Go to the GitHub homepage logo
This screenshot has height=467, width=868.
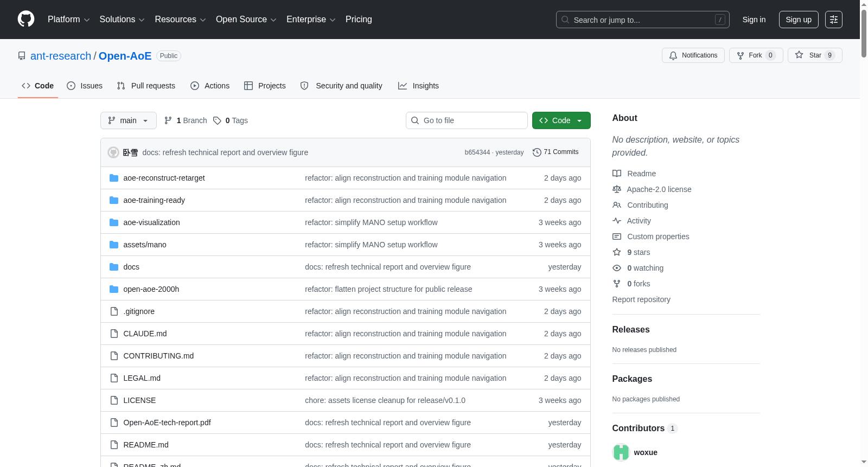(26, 20)
